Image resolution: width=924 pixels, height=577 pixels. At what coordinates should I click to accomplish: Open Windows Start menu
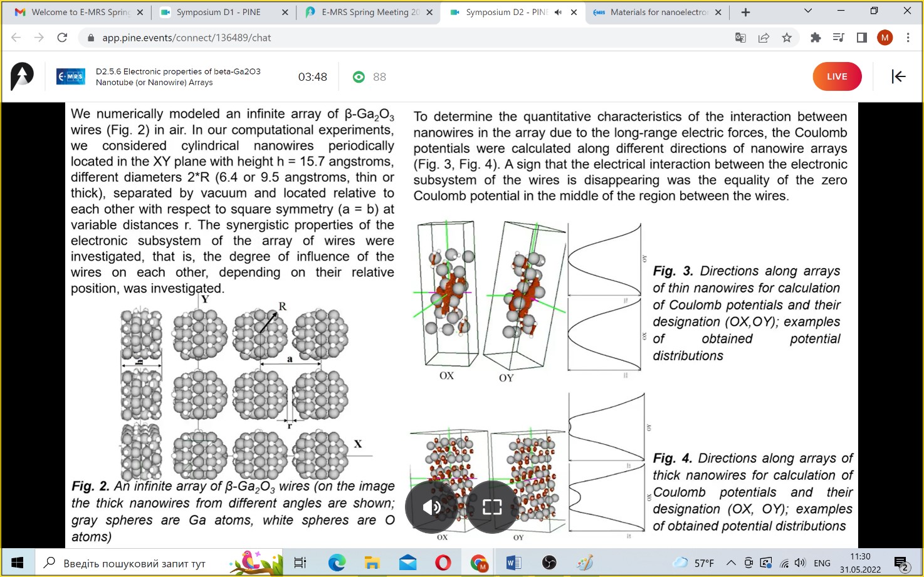[17, 563]
